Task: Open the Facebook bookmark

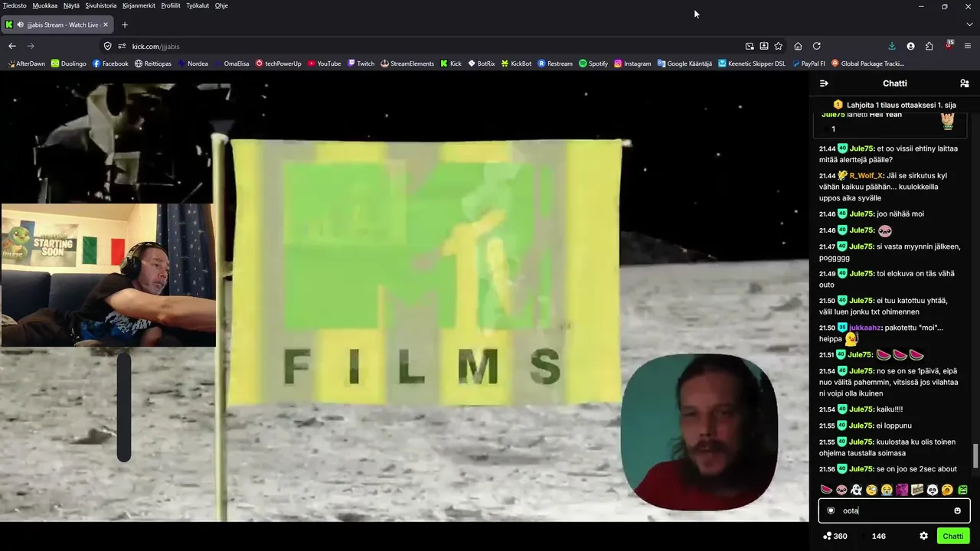Action: click(x=110, y=64)
